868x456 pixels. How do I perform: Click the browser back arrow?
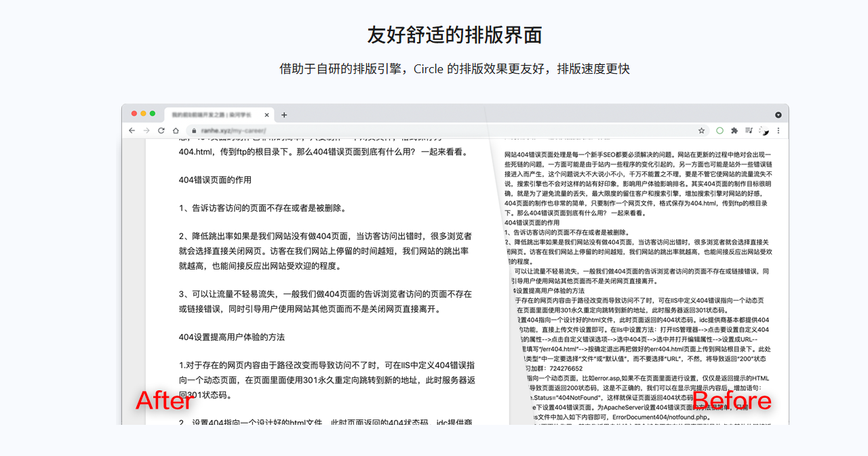click(x=132, y=130)
